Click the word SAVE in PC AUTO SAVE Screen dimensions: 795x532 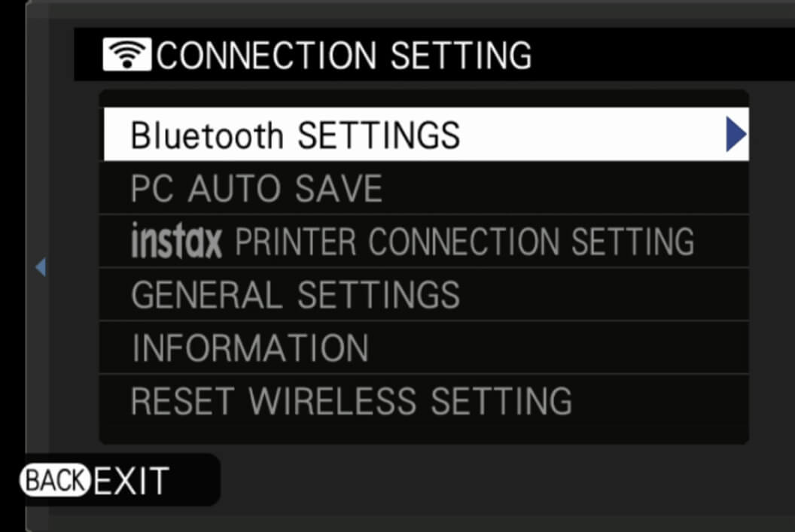(x=339, y=188)
